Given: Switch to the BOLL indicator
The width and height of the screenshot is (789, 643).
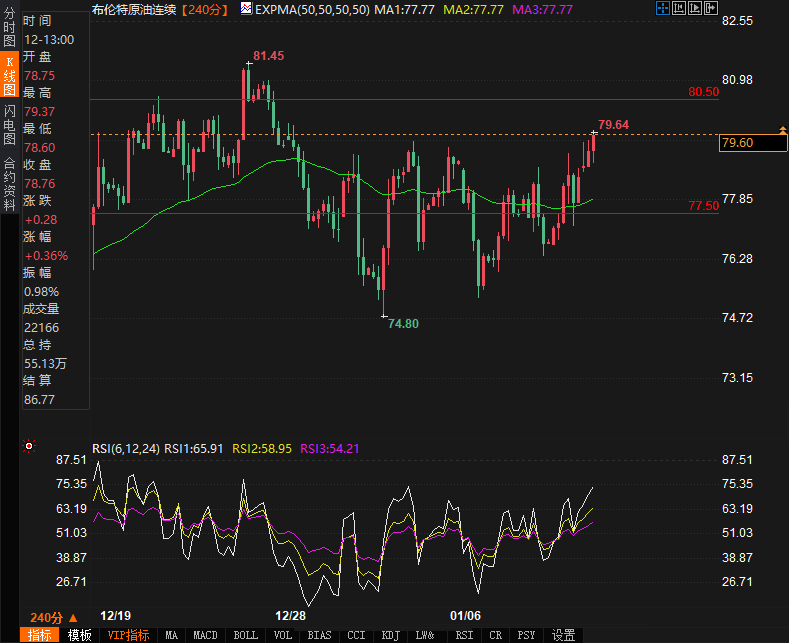Looking at the screenshot, I should (245, 635).
